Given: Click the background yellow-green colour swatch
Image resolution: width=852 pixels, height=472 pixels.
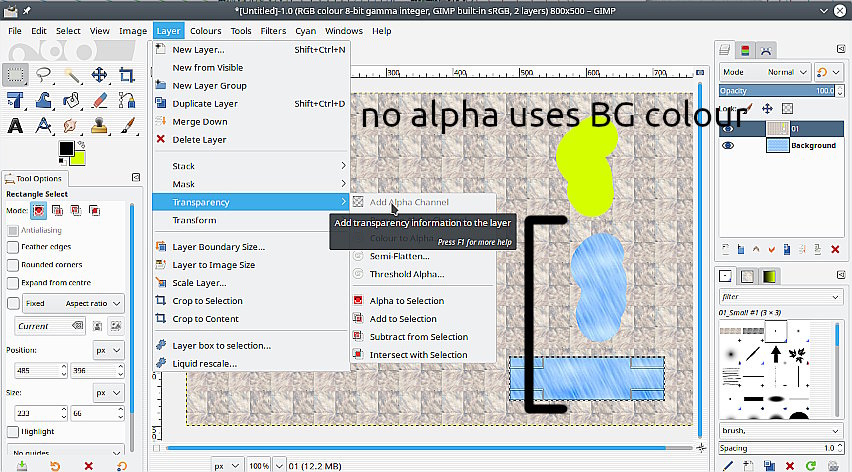Looking at the screenshot, I should [x=79, y=159].
